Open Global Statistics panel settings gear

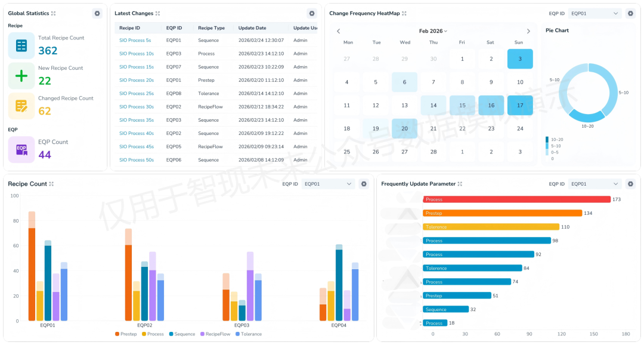pyautogui.click(x=97, y=14)
